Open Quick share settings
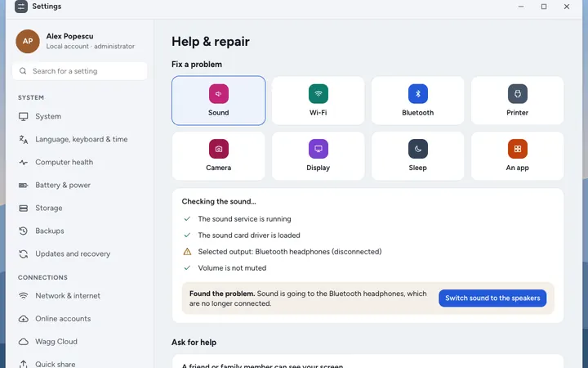588x368 pixels. coord(80,363)
